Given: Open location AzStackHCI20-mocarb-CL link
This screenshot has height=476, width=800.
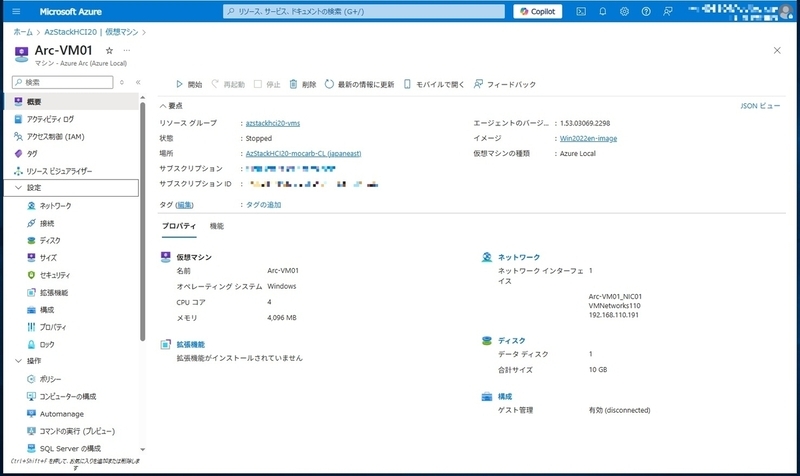Looking at the screenshot, I should [x=304, y=153].
